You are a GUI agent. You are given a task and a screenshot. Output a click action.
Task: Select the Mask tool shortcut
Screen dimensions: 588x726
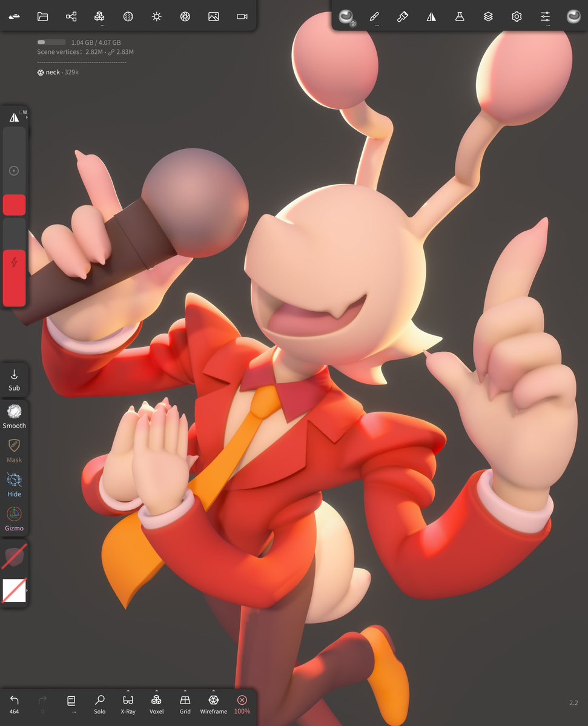(x=15, y=450)
